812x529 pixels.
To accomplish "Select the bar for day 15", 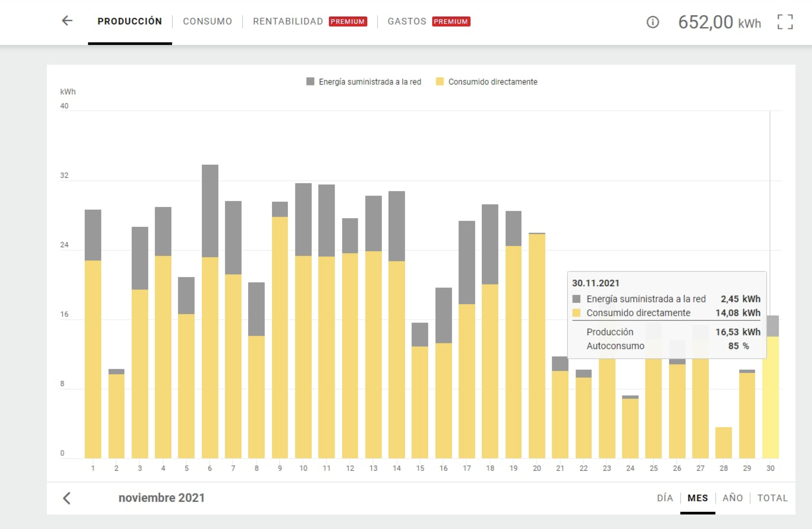I will click(420, 390).
